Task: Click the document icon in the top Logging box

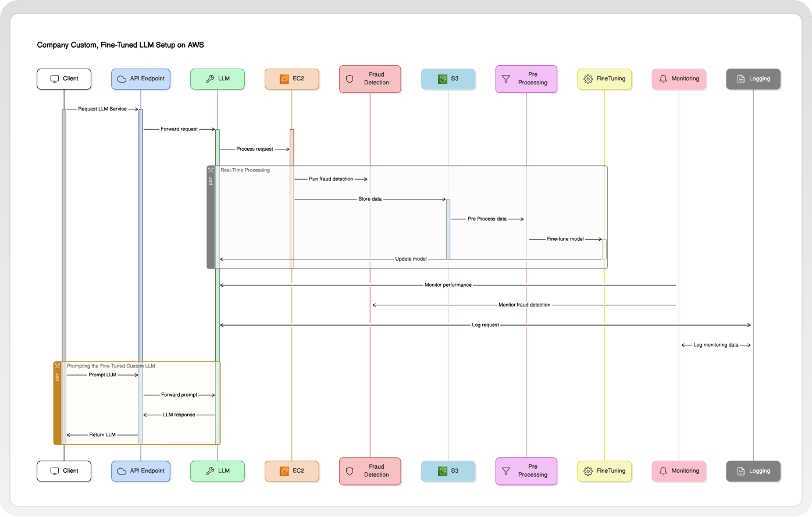Action: (x=741, y=79)
